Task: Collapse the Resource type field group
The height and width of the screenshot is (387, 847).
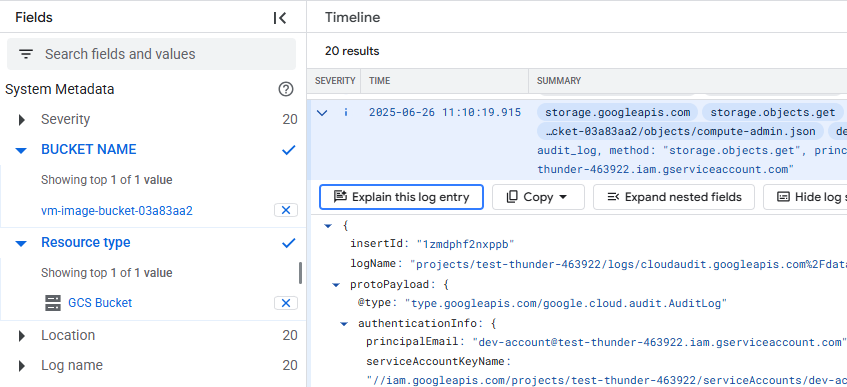Action: pyautogui.click(x=22, y=243)
